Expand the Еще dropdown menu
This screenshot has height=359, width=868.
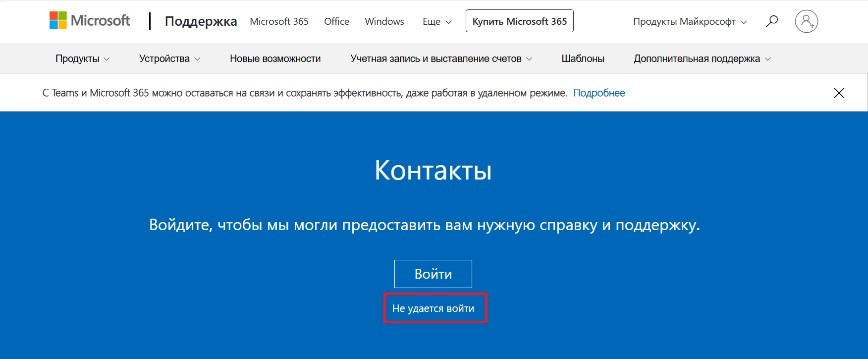pos(437,21)
